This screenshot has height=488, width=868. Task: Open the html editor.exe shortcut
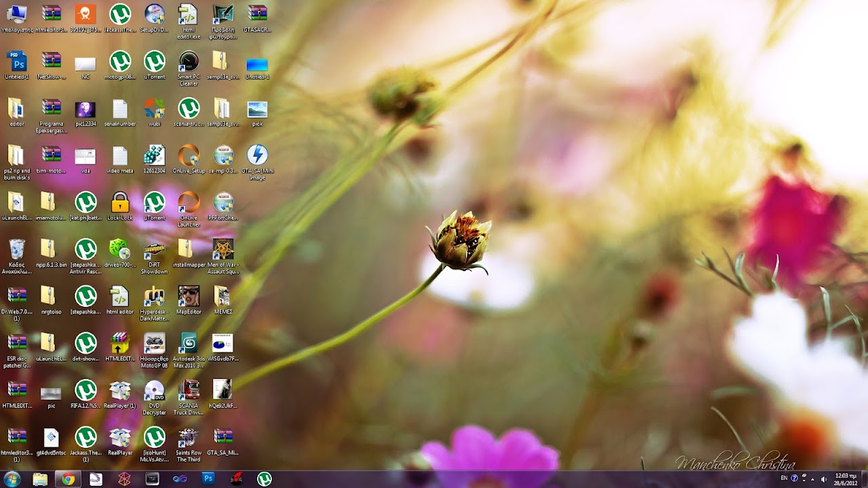point(189,22)
